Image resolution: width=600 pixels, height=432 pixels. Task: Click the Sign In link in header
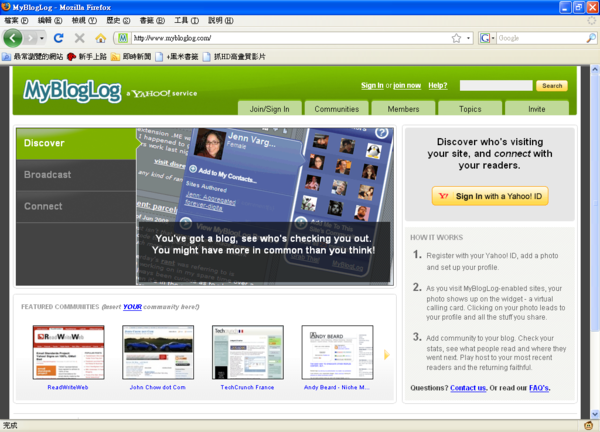point(372,85)
